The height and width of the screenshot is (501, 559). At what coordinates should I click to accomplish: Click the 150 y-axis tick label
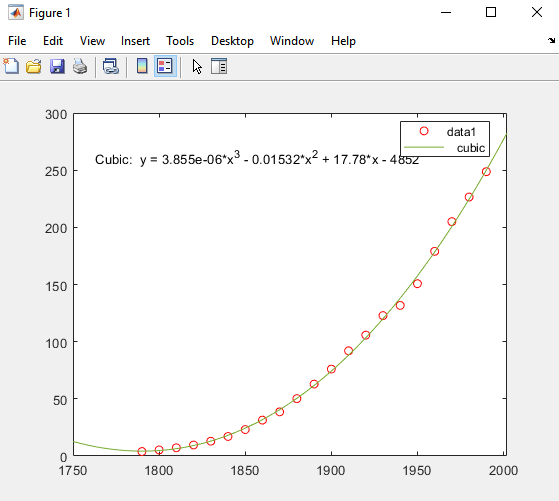56,286
